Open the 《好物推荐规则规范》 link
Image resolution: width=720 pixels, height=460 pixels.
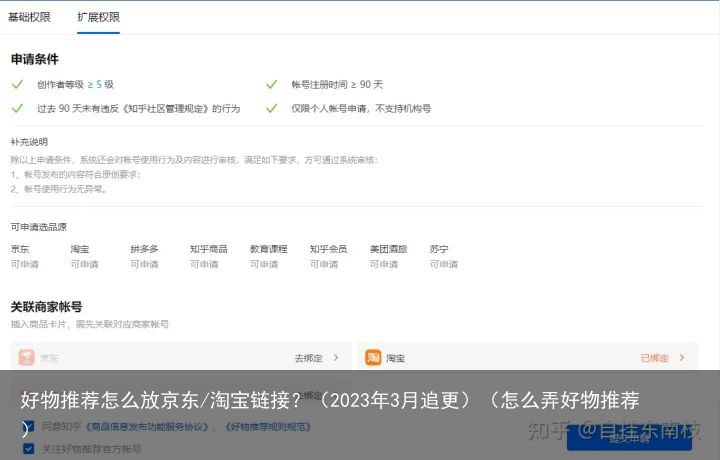pyautogui.click(x=268, y=427)
